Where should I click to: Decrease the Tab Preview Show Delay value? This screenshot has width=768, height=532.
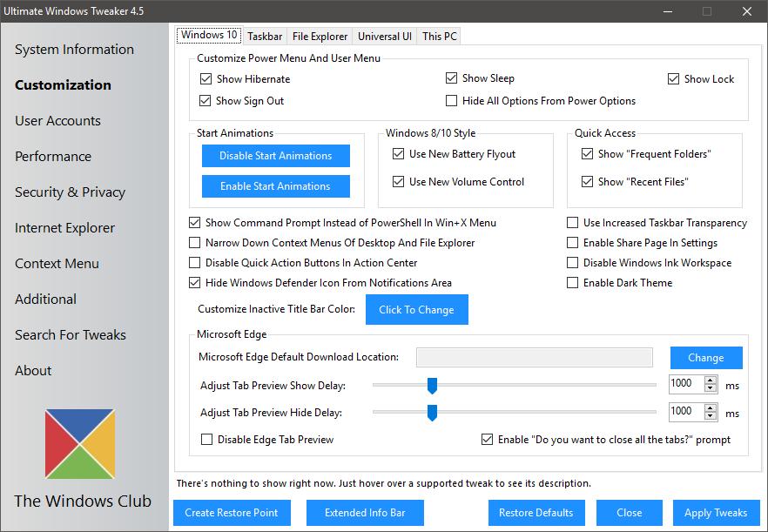(x=711, y=388)
